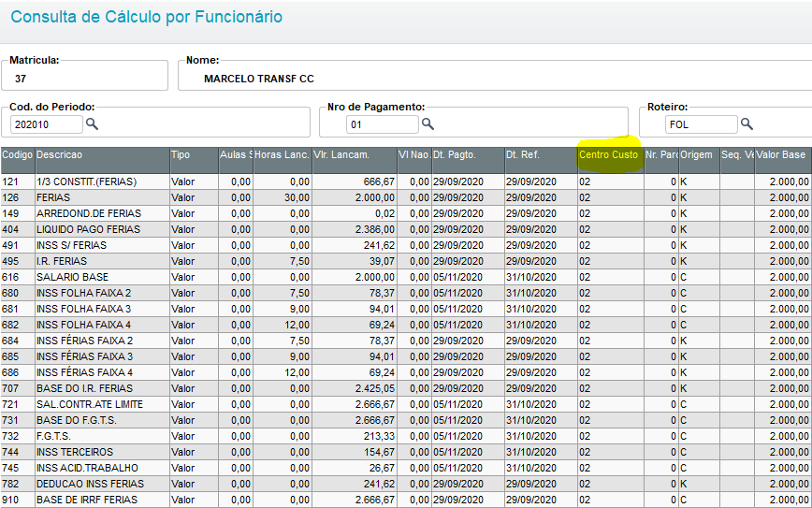Select row SAL.CONTR.ATE LIMITE
812x508 pixels.
click(x=406, y=404)
